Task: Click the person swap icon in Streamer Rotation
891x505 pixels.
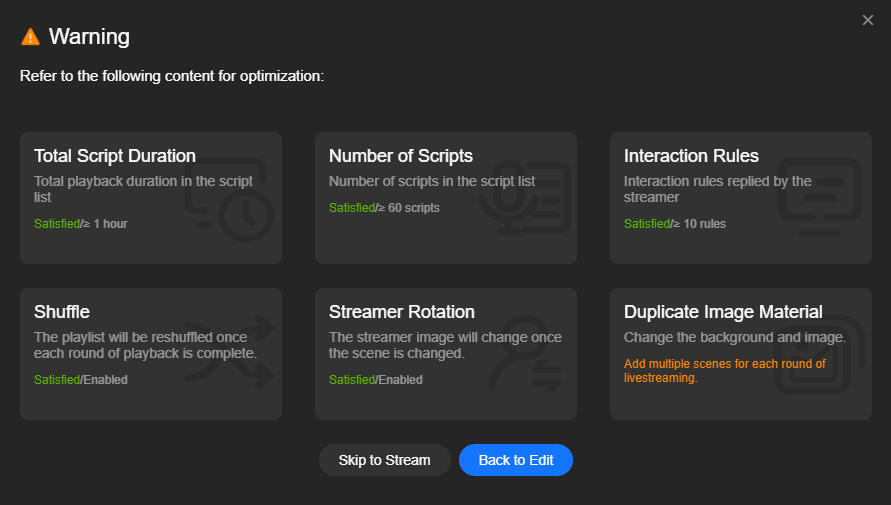Action: (524, 353)
